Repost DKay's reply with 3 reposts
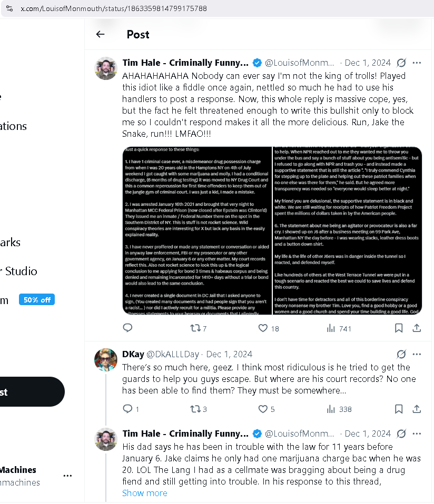Screen dimensions: 434x504 (195, 409)
